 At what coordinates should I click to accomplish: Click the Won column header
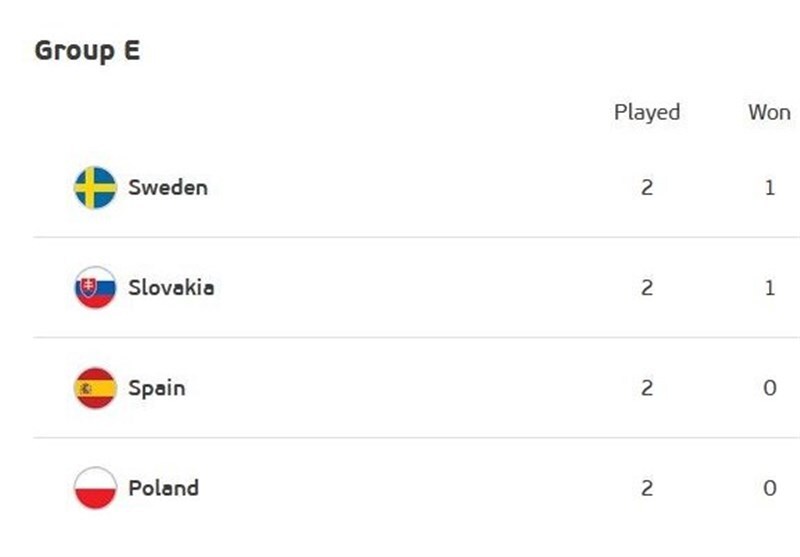click(x=769, y=112)
